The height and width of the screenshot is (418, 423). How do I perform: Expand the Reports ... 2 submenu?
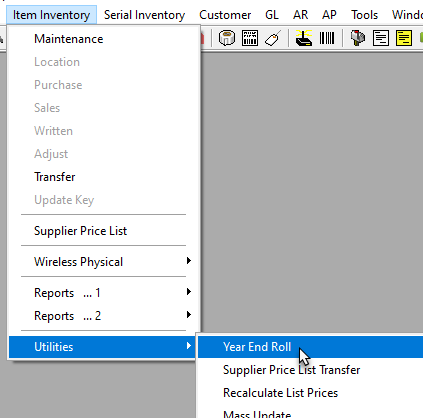tap(189, 315)
